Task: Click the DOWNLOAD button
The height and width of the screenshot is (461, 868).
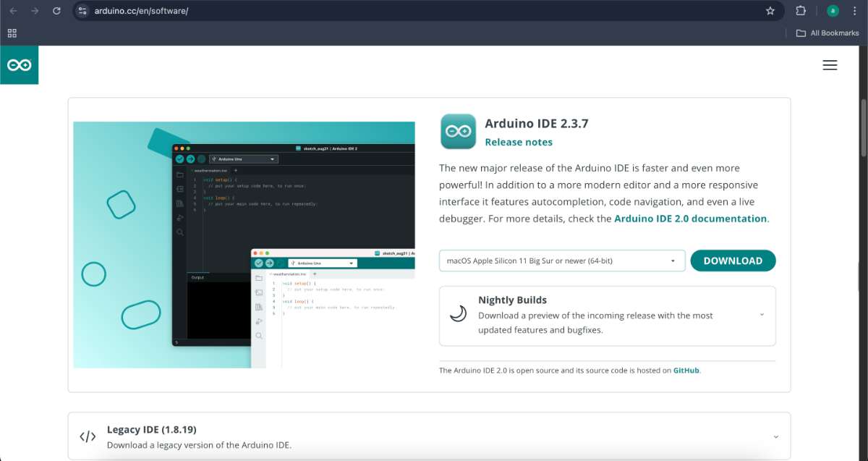Action: coord(733,261)
